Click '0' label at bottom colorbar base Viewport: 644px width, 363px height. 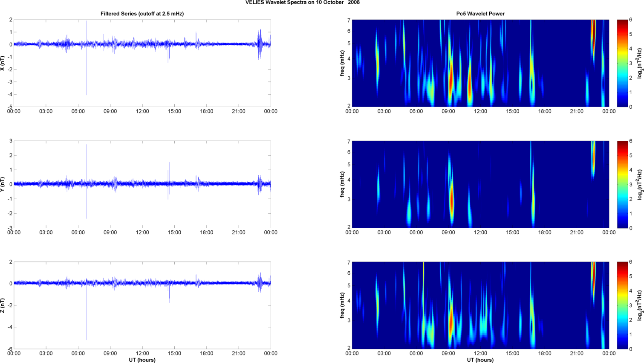(631, 349)
